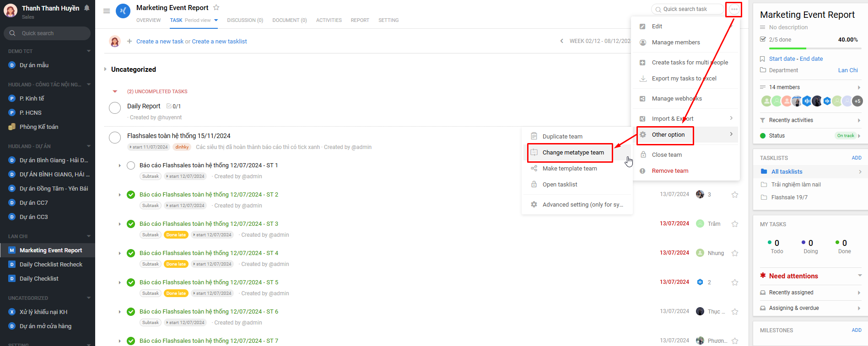Check off Flashsales ST 1 subtask
The width and height of the screenshot is (868, 346).
coord(131,165)
